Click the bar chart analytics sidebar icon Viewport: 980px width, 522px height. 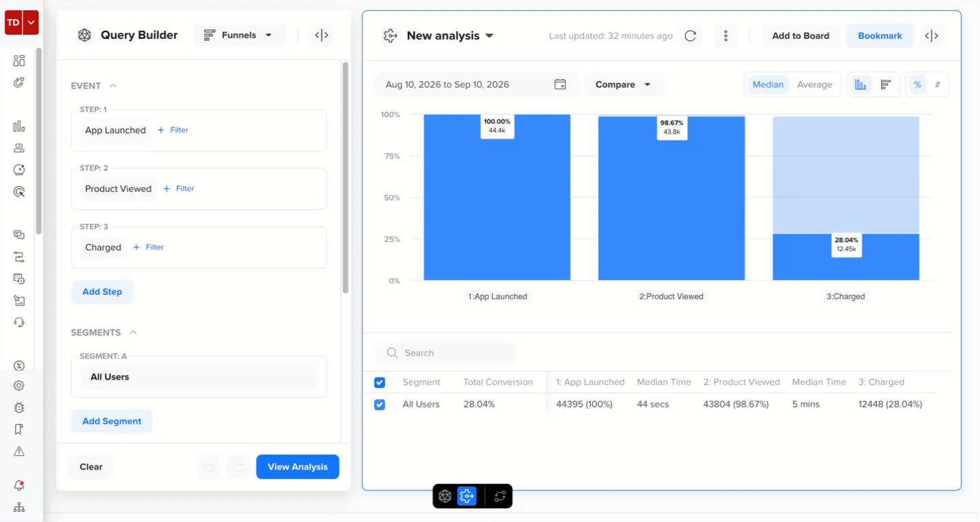pyautogui.click(x=19, y=126)
